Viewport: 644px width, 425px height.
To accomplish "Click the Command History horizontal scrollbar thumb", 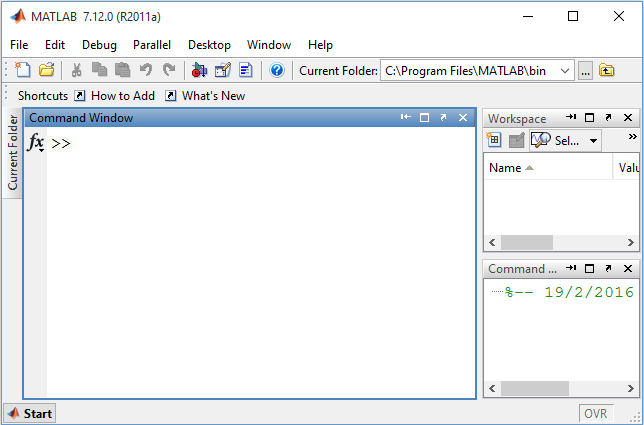I will [x=535, y=388].
